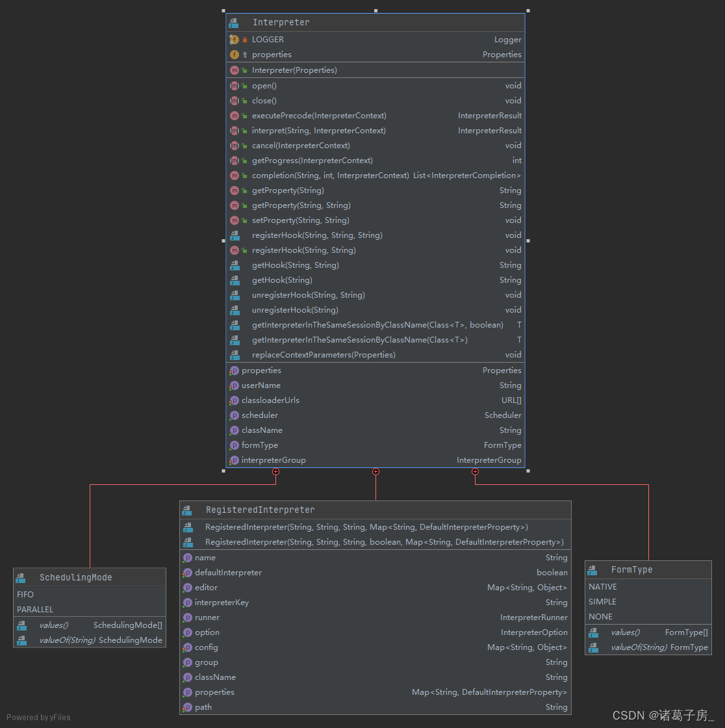Click the constructor icon beside Interpreter(Properties)
Viewport: 725px width, 728px height.
pos(235,70)
